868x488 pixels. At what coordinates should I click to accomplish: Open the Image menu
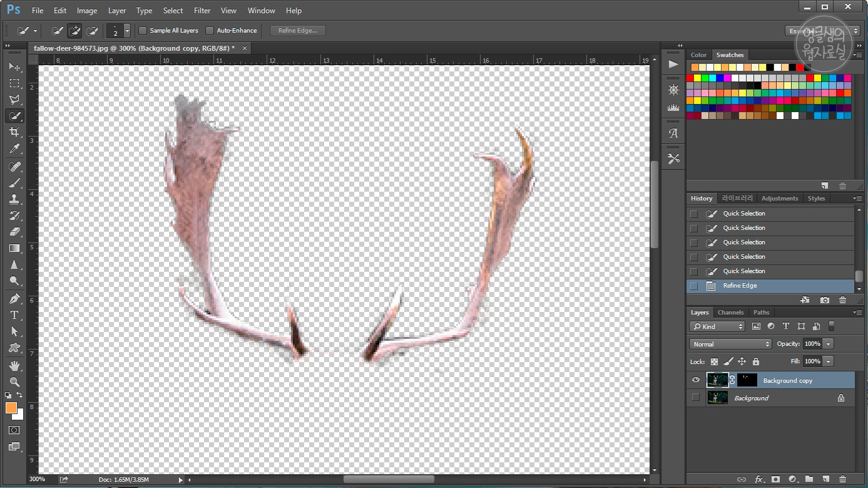(87, 11)
